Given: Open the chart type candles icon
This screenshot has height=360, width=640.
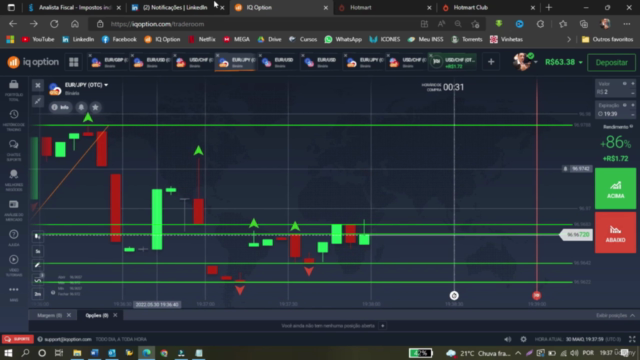Looking at the screenshot, I should point(38,236).
